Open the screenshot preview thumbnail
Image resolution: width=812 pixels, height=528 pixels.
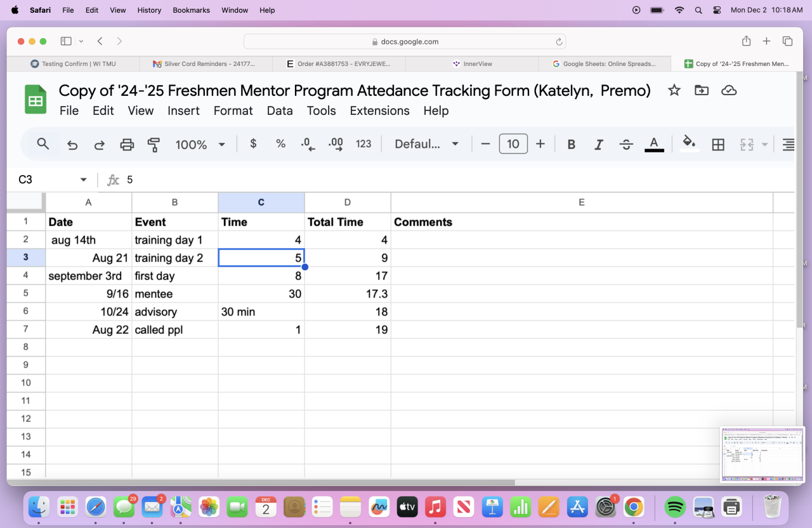[762, 454]
